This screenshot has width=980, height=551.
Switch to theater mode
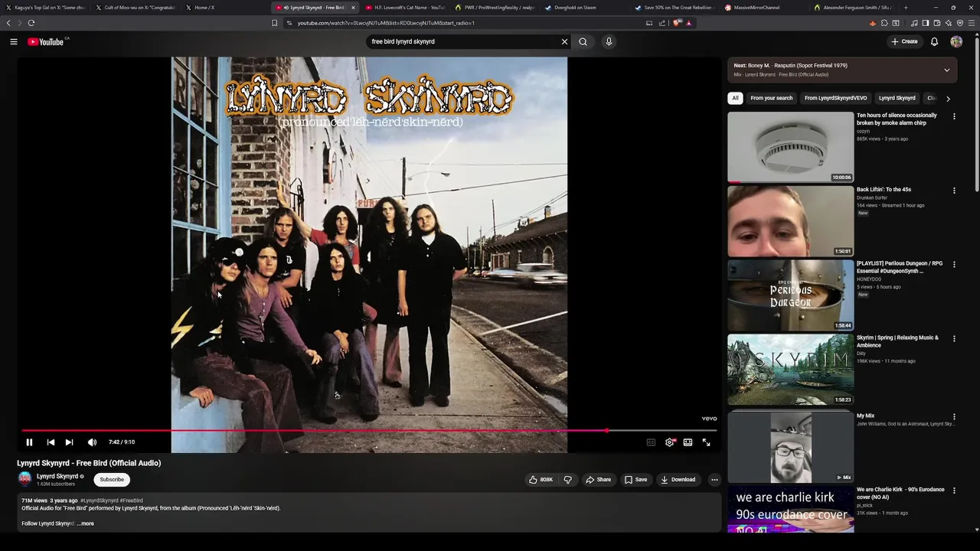point(688,442)
